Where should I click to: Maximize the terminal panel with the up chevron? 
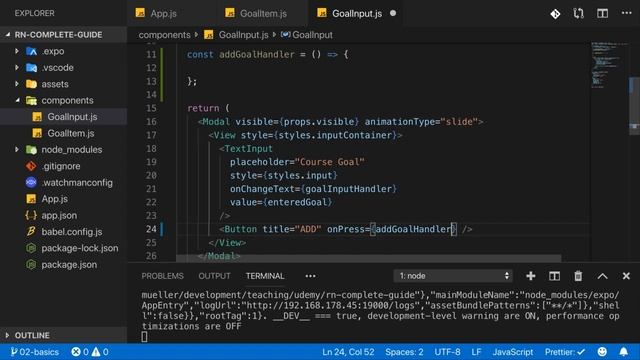click(602, 276)
